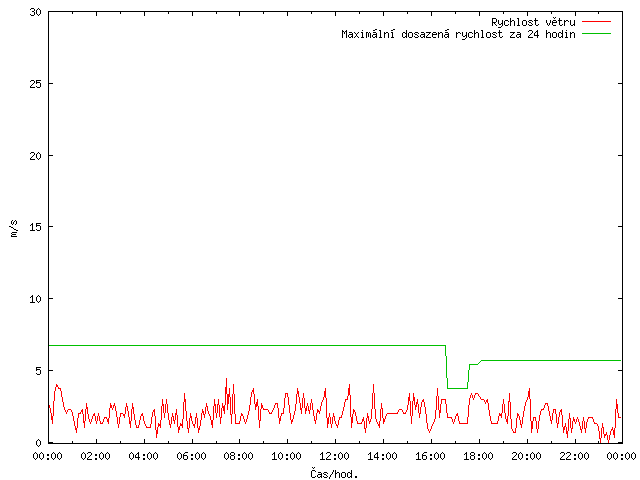This screenshot has width=640, height=480.
Task: Click the x-axis label '20:00'
Action: (526, 456)
